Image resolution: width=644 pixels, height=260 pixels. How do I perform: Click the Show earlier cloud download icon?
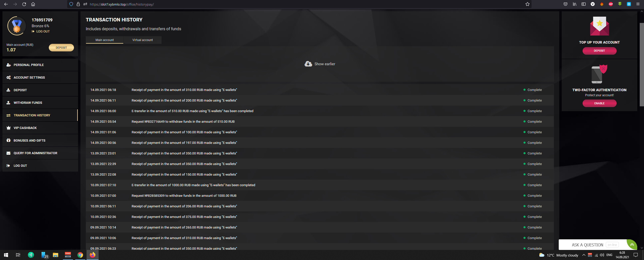308,64
